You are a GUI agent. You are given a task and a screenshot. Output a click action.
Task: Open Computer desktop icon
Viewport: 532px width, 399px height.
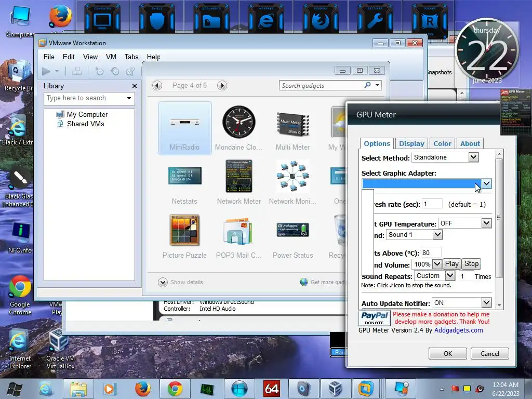(20, 22)
